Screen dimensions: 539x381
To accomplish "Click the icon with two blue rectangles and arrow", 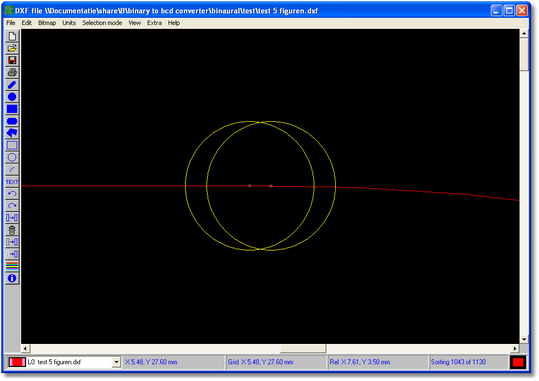I will tap(12, 218).
